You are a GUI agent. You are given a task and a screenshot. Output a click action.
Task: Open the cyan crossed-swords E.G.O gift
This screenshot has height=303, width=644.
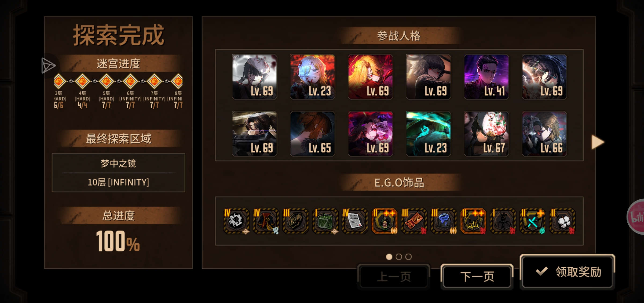point(533,221)
